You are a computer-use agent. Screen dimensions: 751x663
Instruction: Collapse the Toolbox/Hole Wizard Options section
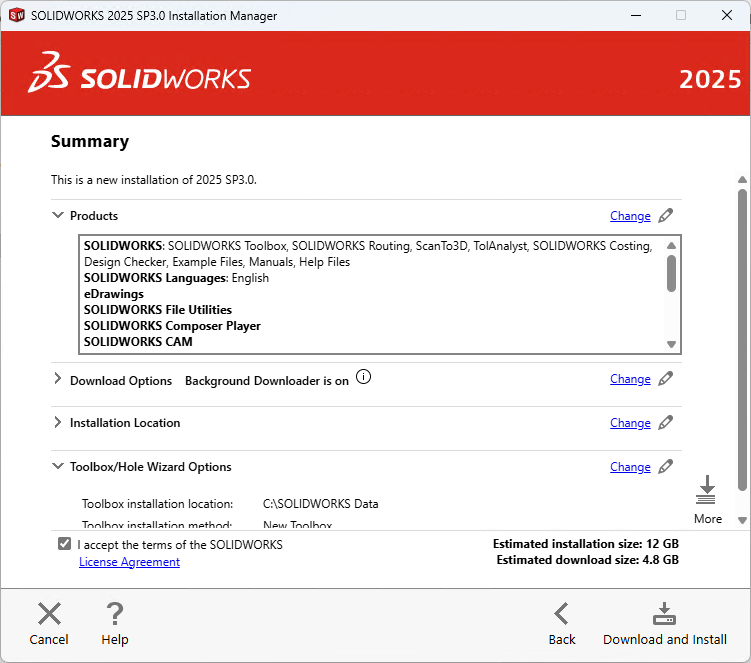(57, 467)
